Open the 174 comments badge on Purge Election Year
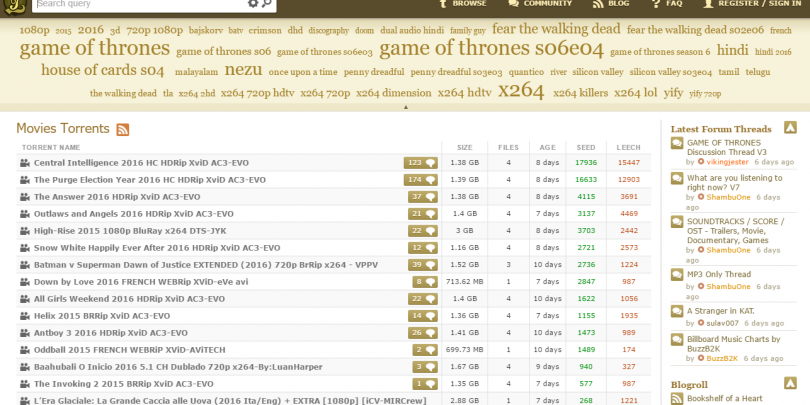 [x=420, y=179]
